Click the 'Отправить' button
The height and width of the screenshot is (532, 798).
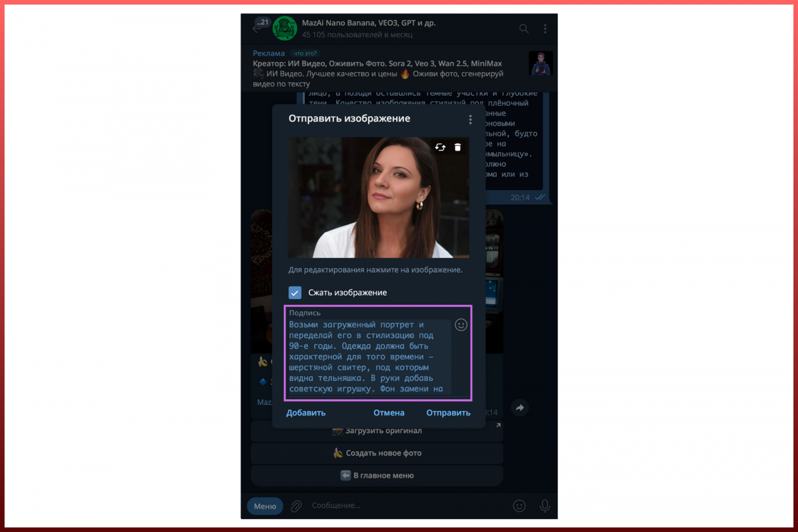pyautogui.click(x=448, y=413)
